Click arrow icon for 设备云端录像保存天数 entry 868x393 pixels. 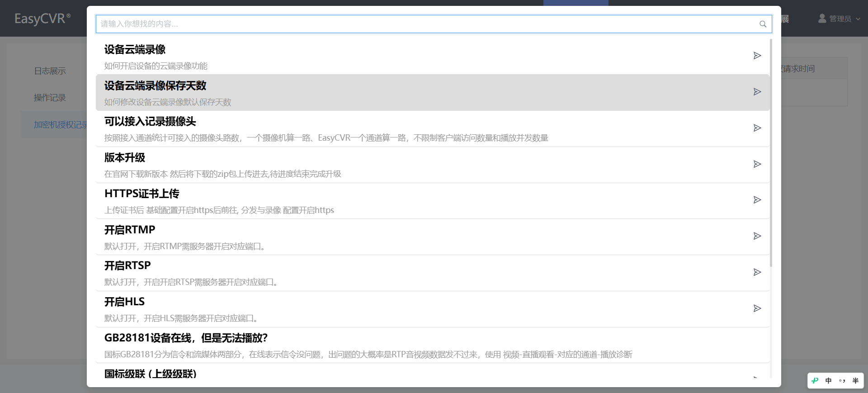click(757, 92)
